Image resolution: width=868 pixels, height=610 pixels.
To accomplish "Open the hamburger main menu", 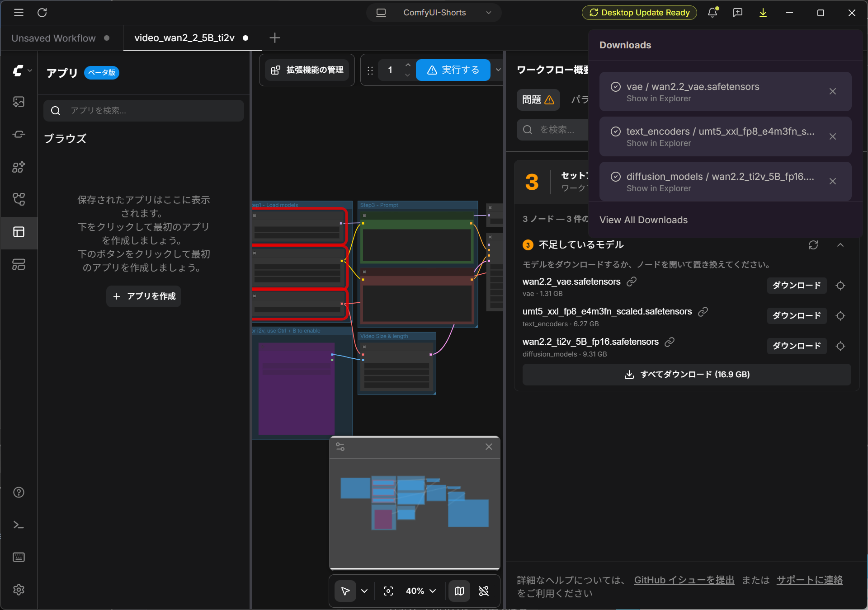I will tap(19, 13).
